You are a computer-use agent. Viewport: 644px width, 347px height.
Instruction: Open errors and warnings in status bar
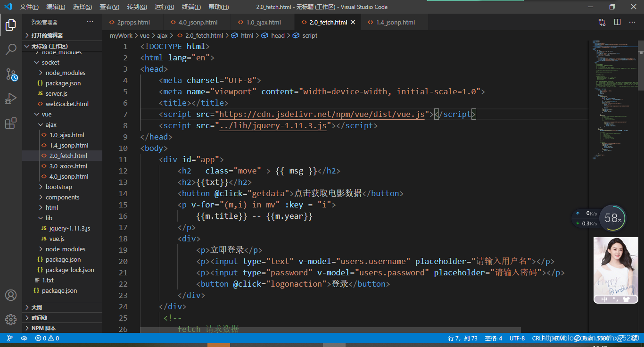[47, 338]
